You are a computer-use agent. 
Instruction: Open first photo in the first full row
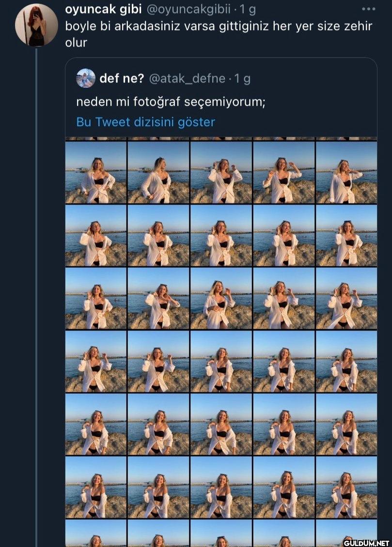tap(96, 172)
